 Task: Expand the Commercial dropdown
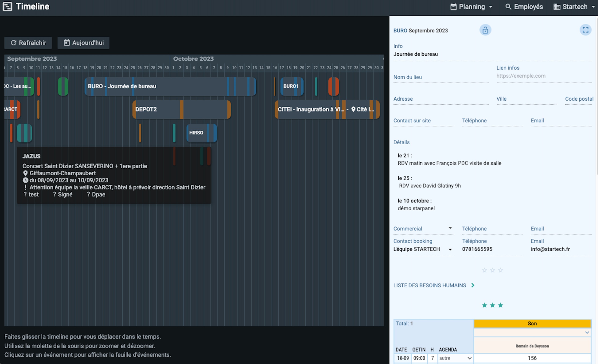[x=450, y=228]
